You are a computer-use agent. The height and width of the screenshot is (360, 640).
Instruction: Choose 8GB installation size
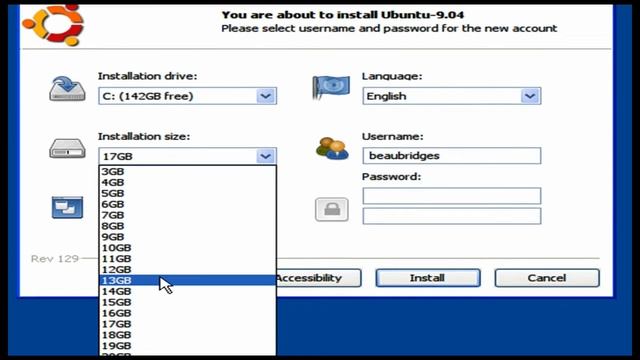pos(187,226)
